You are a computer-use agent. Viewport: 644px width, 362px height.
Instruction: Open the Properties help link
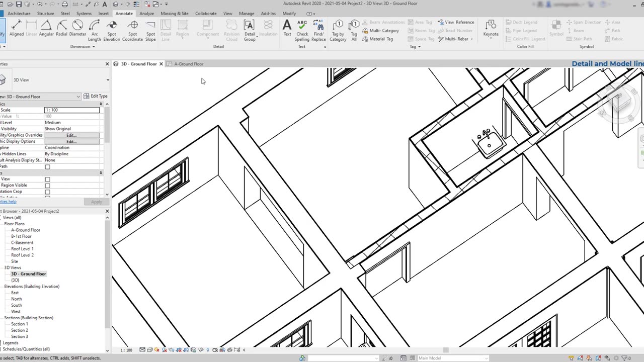(x=8, y=202)
